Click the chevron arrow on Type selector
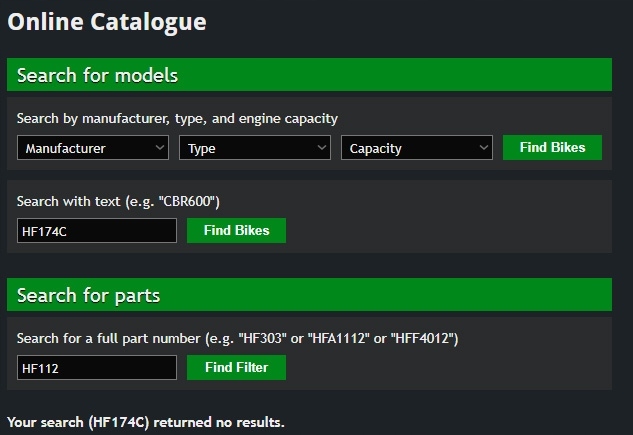 point(322,148)
